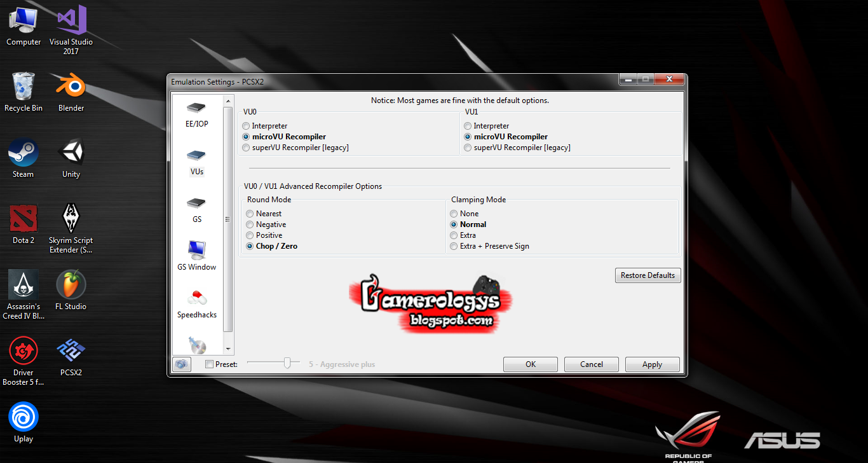Set Clamping Mode to Normal
Screen dimensions: 868x463
coord(468,225)
